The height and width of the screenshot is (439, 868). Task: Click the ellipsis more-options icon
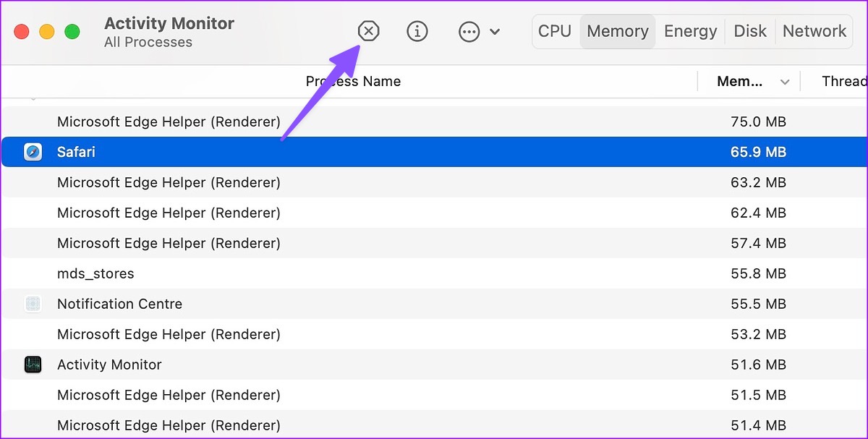pyautogui.click(x=469, y=32)
